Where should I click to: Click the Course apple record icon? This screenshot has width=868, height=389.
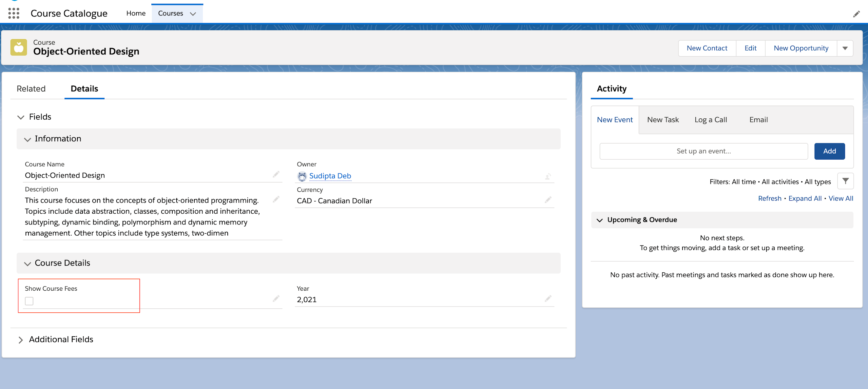coord(19,47)
